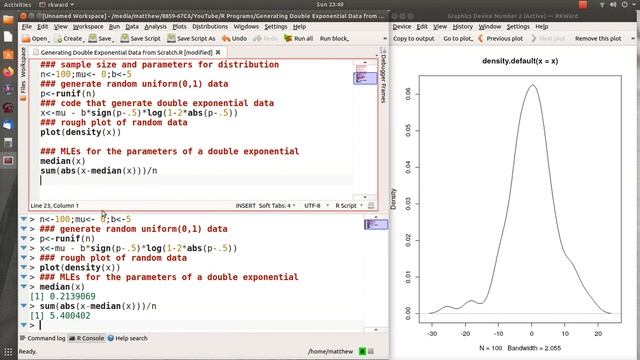Open Files from the dock
The width and height of the screenshot is (640, 360).
tap(8, 19)
